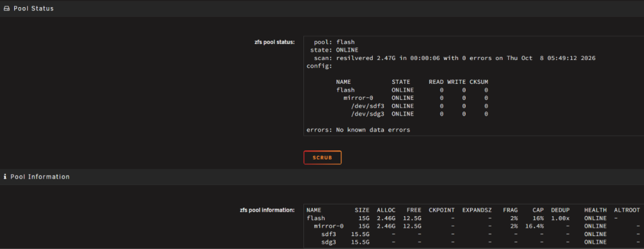The height and width of the screenshot is (249, 644).
Task: Click the info icon beside Pool Information
Action: click(5, 177)
